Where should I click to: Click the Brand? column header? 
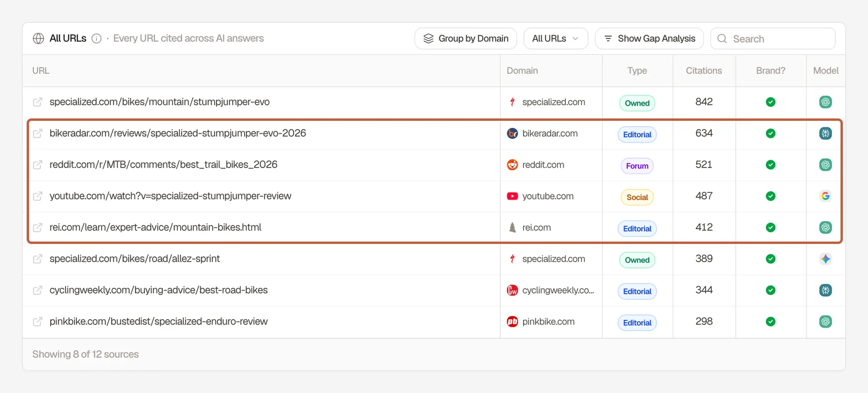tap(770, 70)
